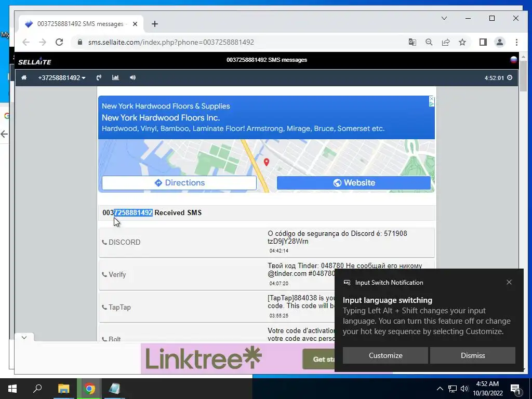Open Chrome profile avatar
The image size is (532, 399).
point(499,42)
